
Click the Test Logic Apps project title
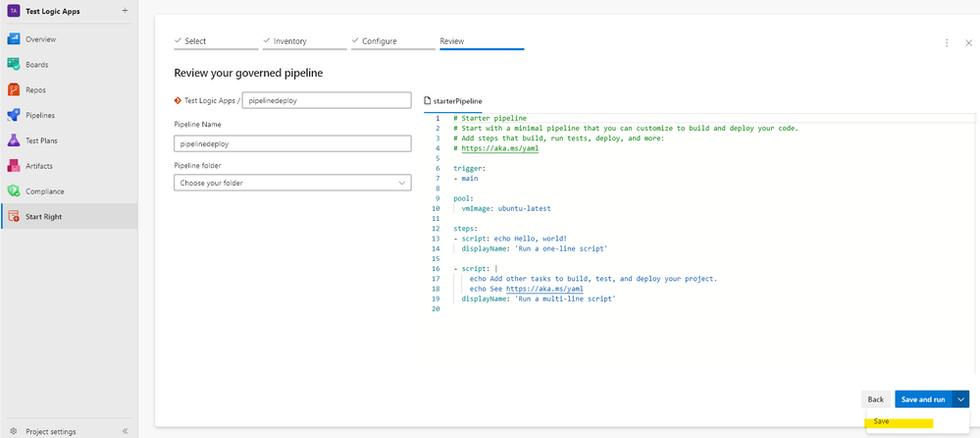tap(53, 11)
